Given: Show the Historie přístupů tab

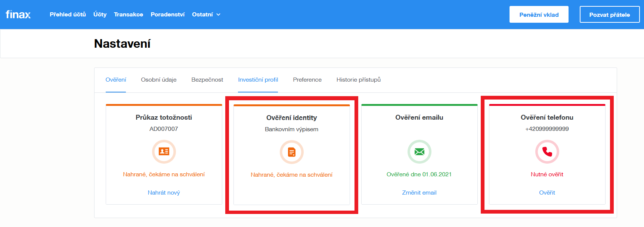Looking at the screenshot, I should [358, 80].
